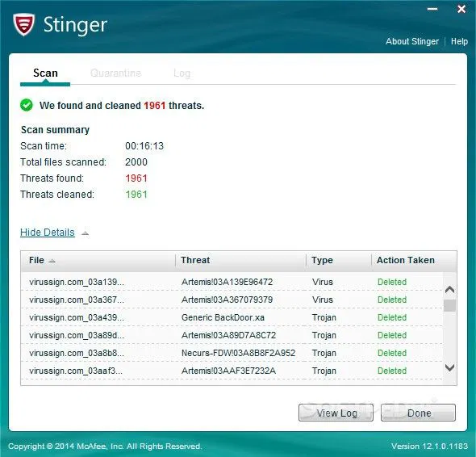Click threat Artemis!03A139E96472

(227, 282)
